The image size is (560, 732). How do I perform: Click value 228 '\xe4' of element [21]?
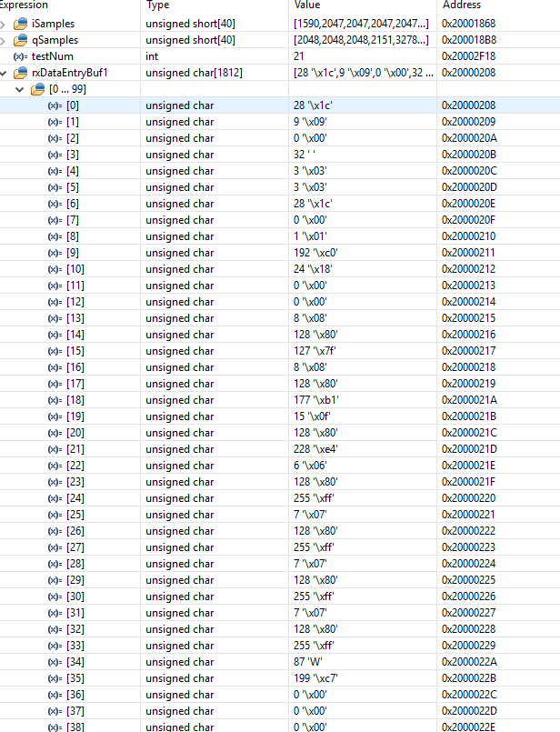coord(315,449)
